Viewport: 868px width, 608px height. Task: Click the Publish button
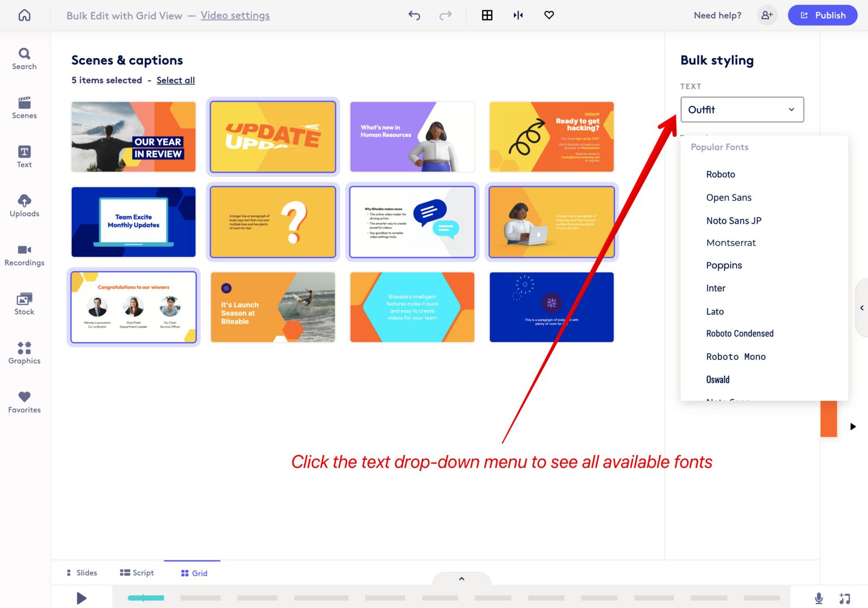822,15
